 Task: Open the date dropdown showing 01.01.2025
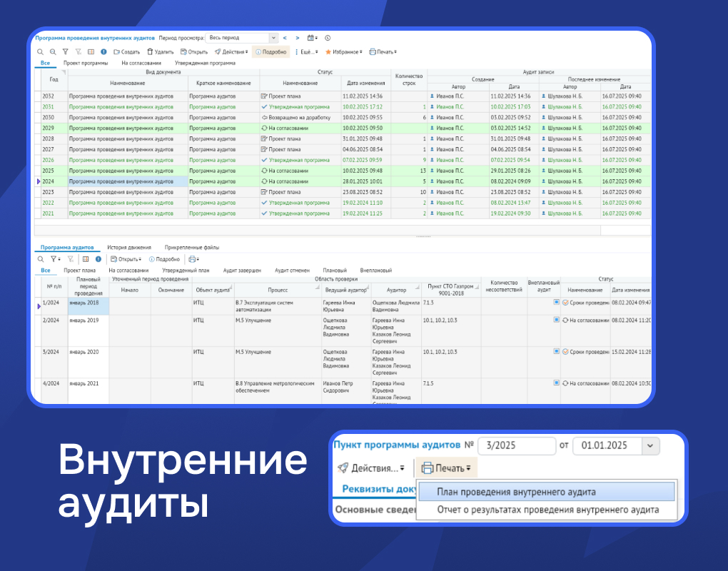click(649, 445)
